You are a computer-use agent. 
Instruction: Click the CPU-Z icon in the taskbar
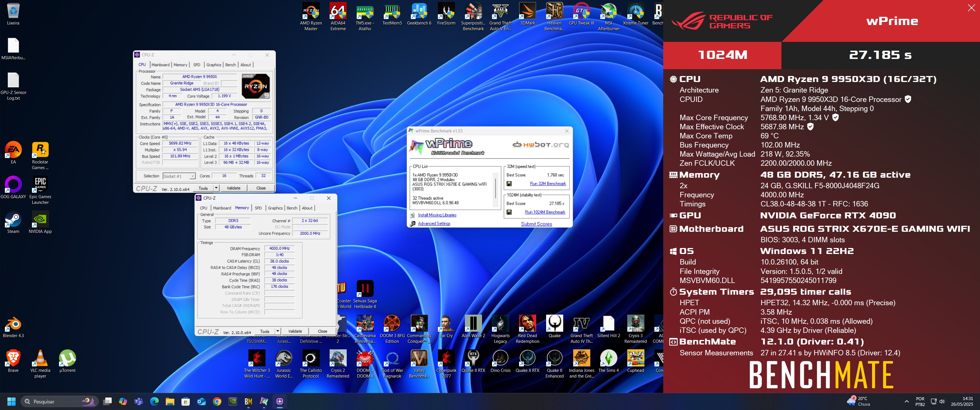[x=280, y=401]
